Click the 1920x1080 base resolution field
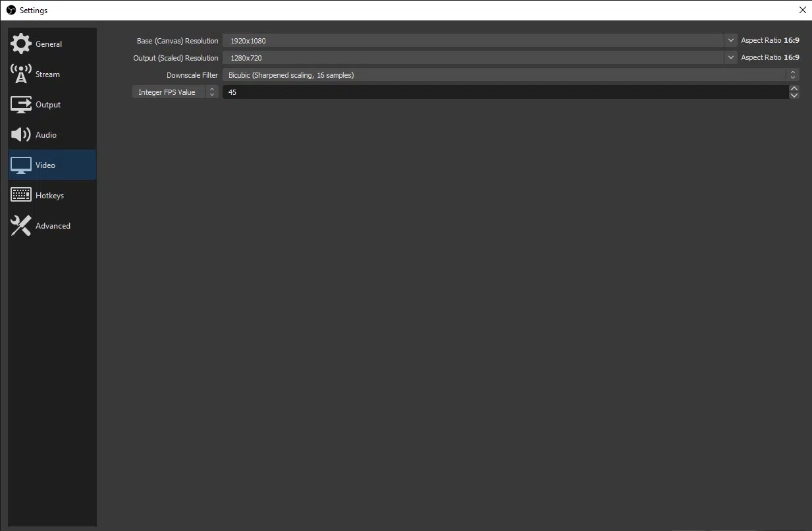Screen dimensions: 812x531 (x=473, y=41)
